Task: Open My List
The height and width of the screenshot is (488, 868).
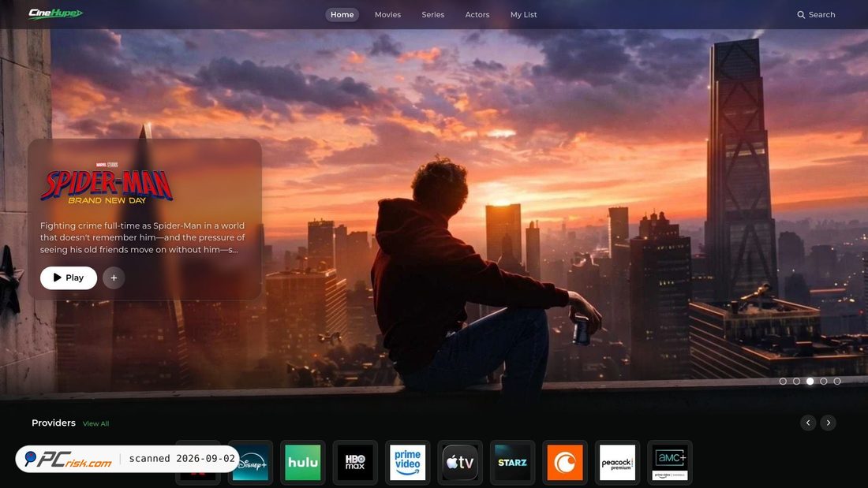Action: 524,15
